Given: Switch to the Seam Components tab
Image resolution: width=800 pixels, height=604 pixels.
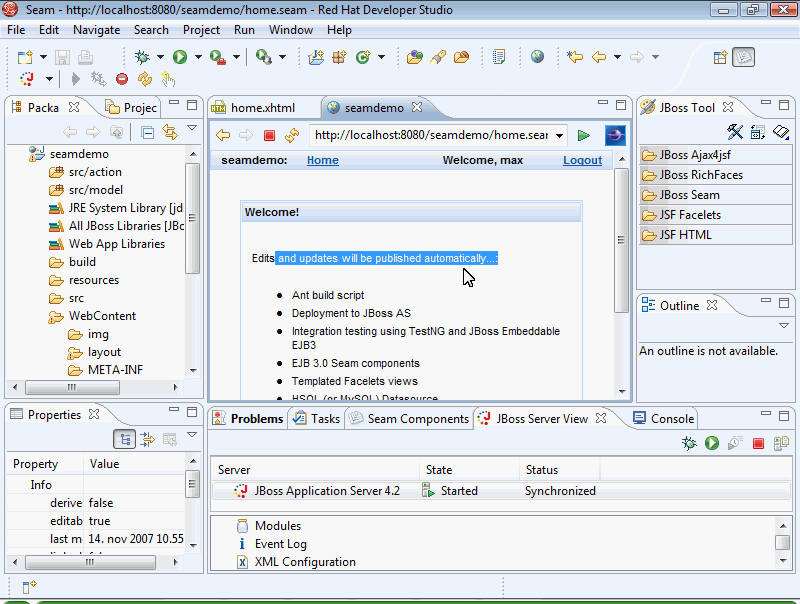Looking at the screenshot, I should point(409,419).
